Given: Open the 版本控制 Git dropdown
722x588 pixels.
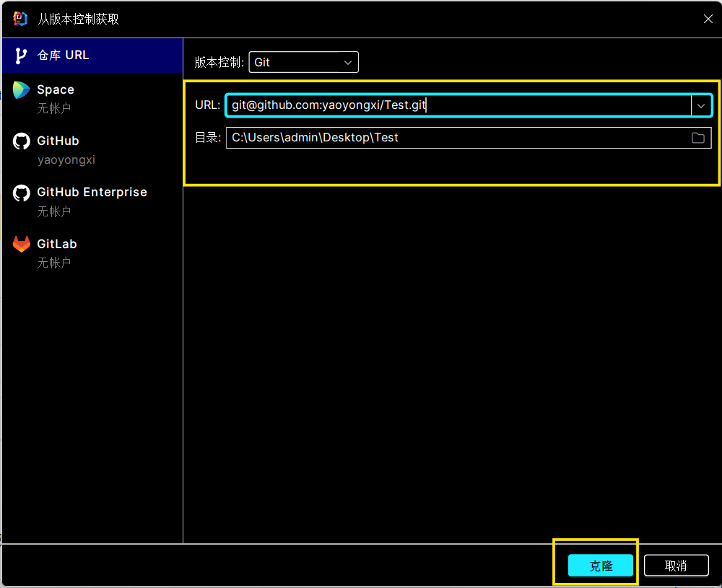Looking at the screenshot, I should coord(303,62).
